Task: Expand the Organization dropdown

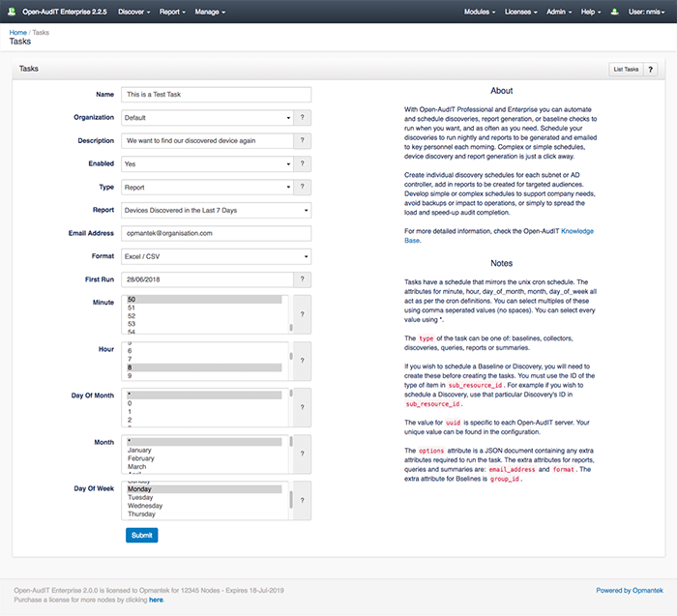Action: click(207, 117)
